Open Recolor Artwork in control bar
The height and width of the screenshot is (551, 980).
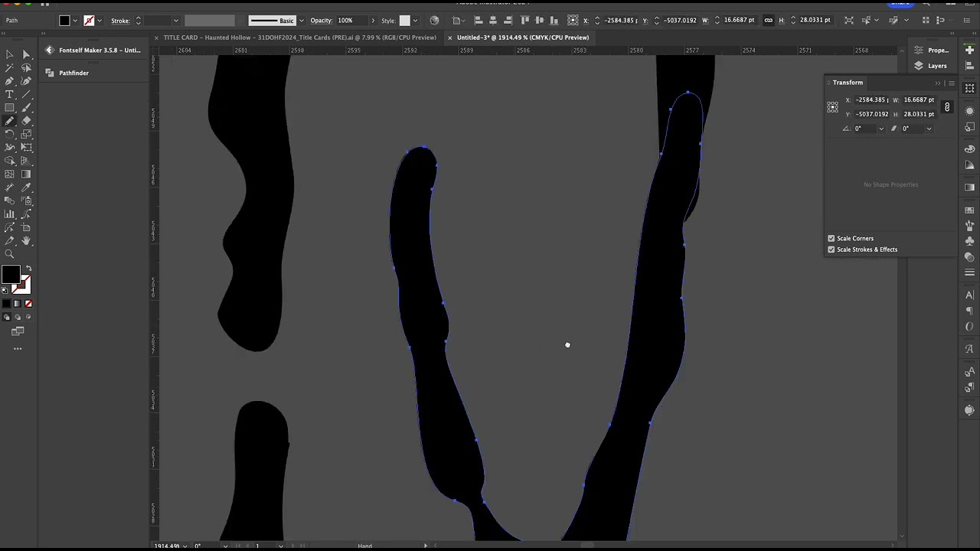tap(435, 20)
